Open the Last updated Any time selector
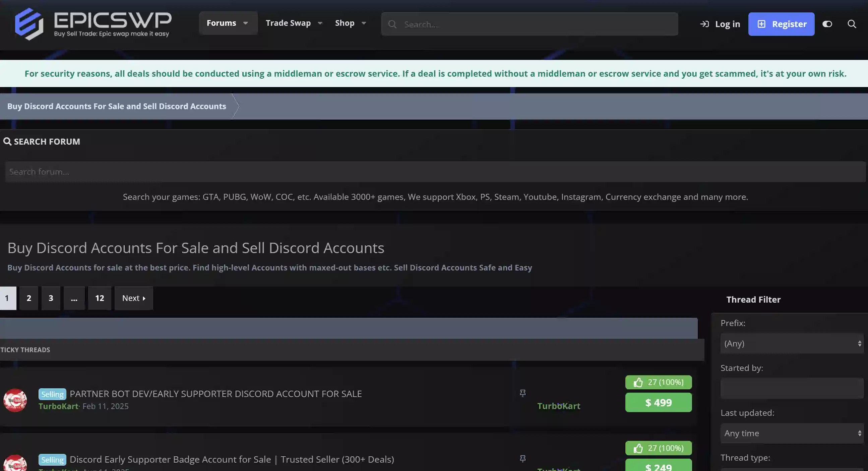The height and width of the screenshot is (471, 868). (792, 433)
